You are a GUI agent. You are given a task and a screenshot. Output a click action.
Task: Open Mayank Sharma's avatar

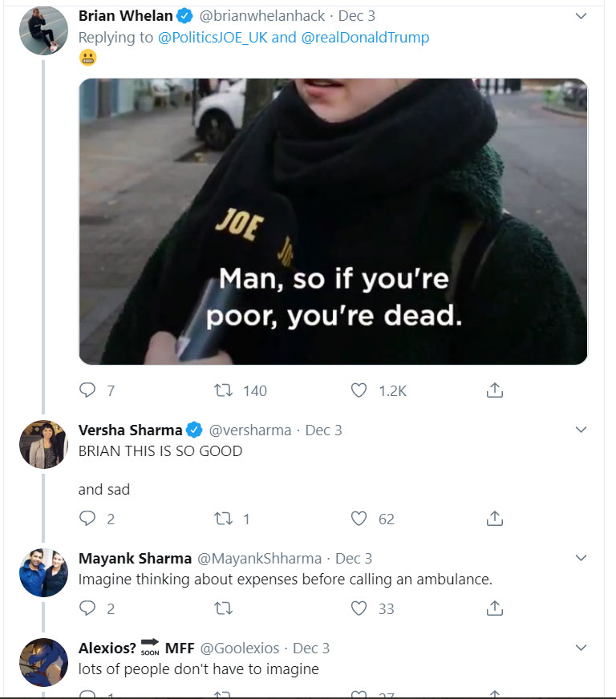click(x=43, y=572)
